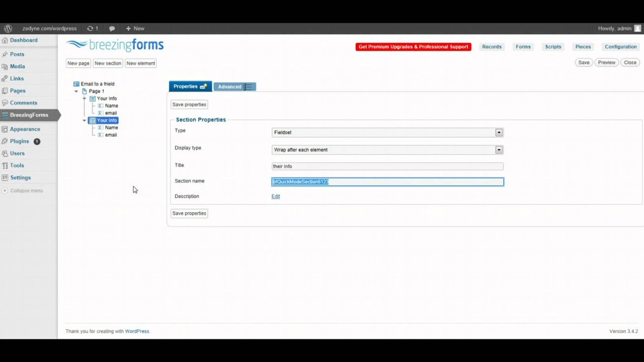The height and width of the screenshot is (362, 644).
Task: Click the Title field containing their Info
Action: (x=387, y=166)
